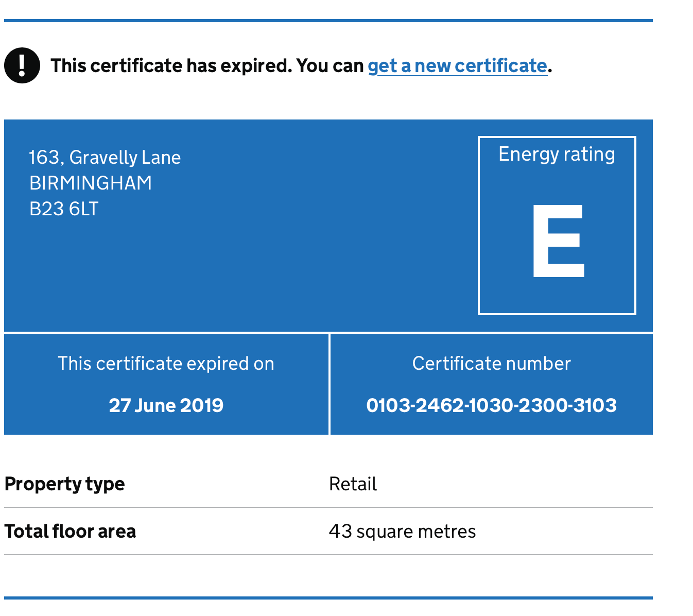The image size is (693, 616).
Task: Open the 'get a new certificate' link
Action: 457,66
